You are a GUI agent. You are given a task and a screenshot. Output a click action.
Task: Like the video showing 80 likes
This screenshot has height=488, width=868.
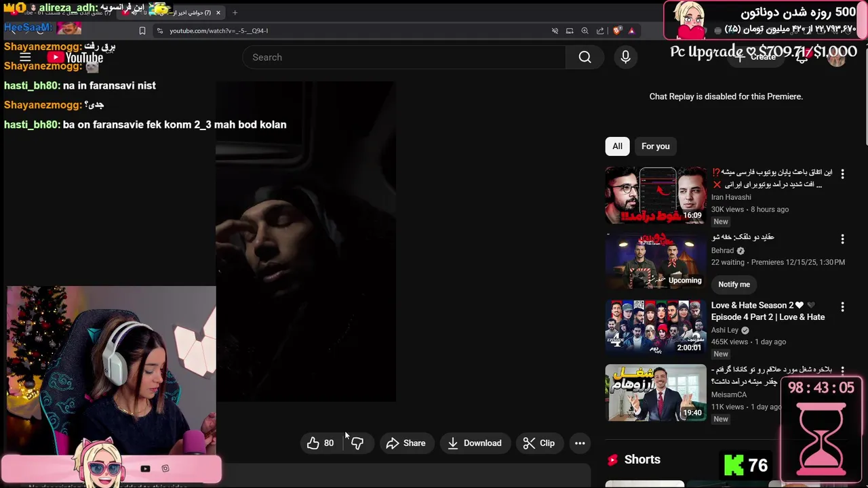click(x=320, y=443)
